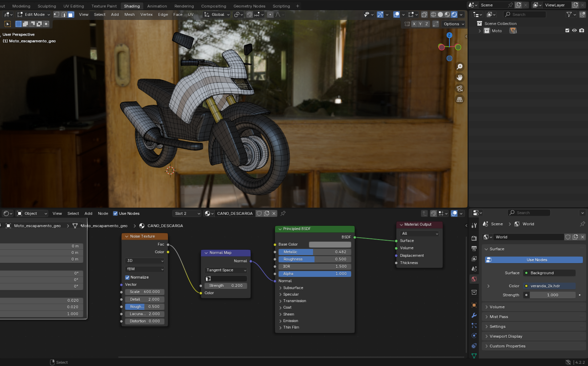Open Tangent Space dropdown in Normal Map
Viewport: 588px width, 366px height.
pos(226,270)
